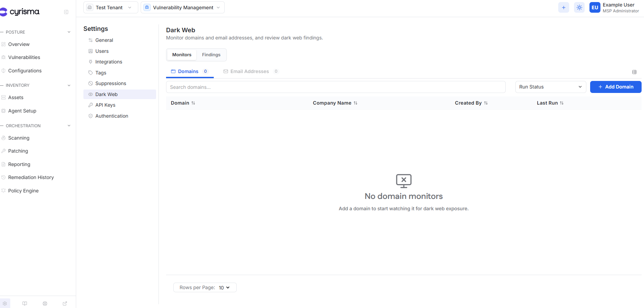644x308 pixels.
Task: Open API Keys settings
Action: (x=120, y=105)
